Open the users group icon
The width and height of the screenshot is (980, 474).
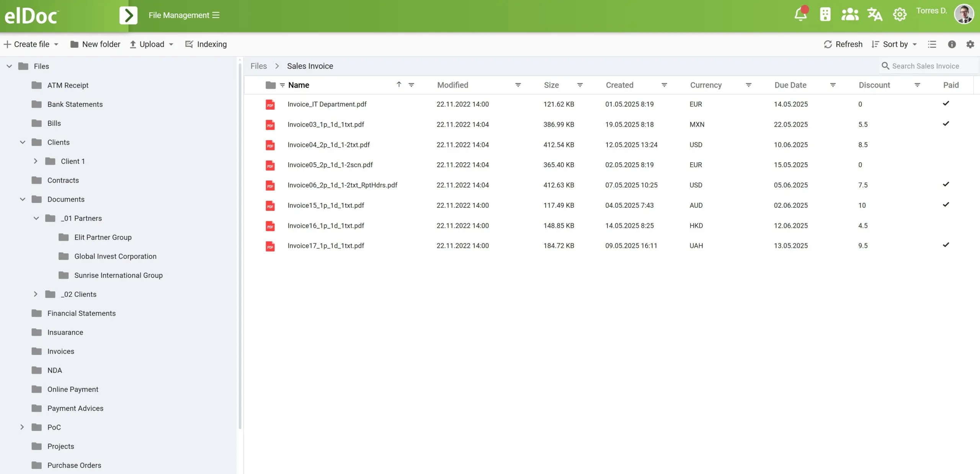coord(849,15)
